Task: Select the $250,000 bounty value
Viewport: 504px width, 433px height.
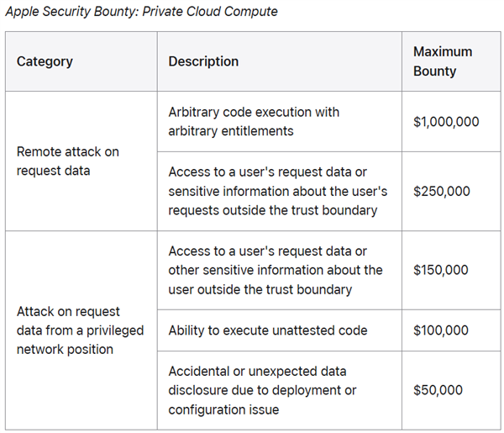Action: pos(442,191)
